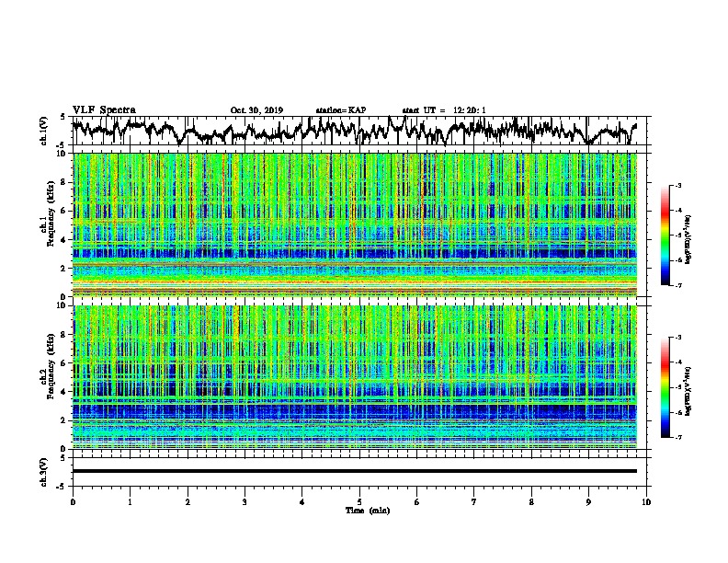Image resolution: width=728 pixels, height=563 pixels.
Task: Select the "Oct. 30, 2019" date text
Action: 256,110
